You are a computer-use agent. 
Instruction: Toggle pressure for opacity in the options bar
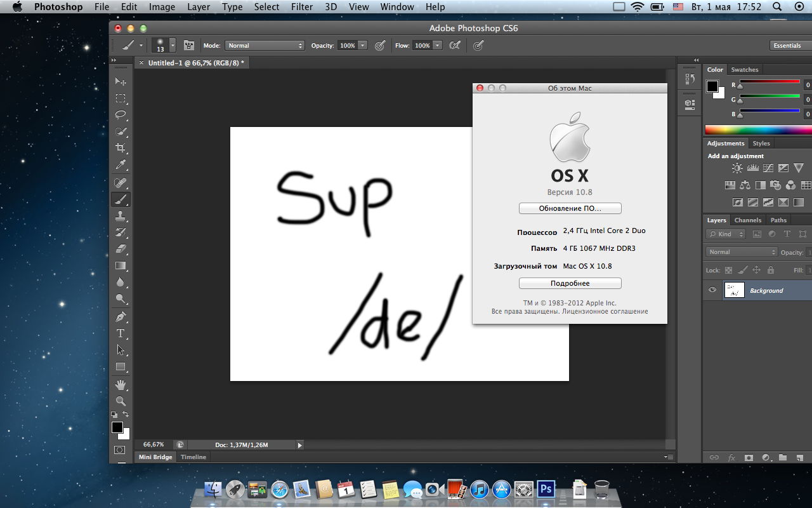(379, 46)
